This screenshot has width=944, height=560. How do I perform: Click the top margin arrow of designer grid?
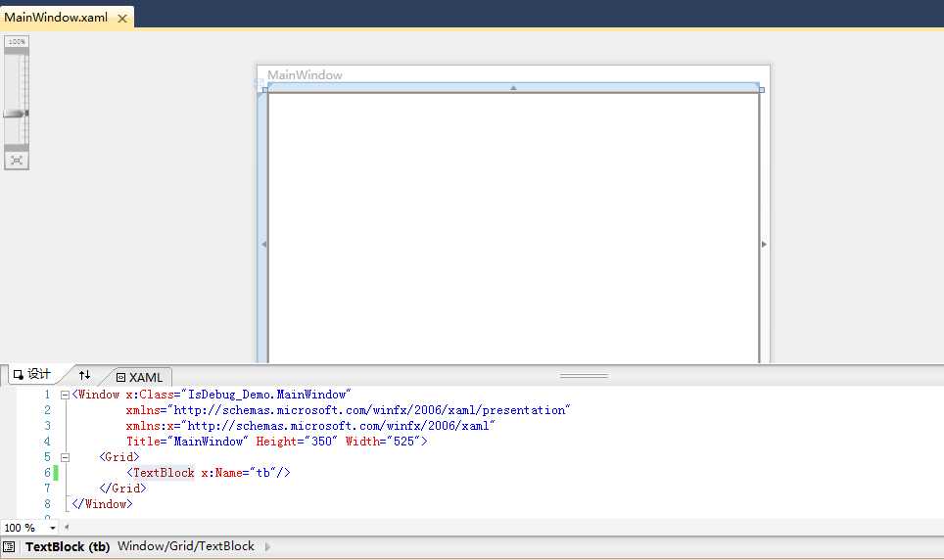tap(513, 88)
